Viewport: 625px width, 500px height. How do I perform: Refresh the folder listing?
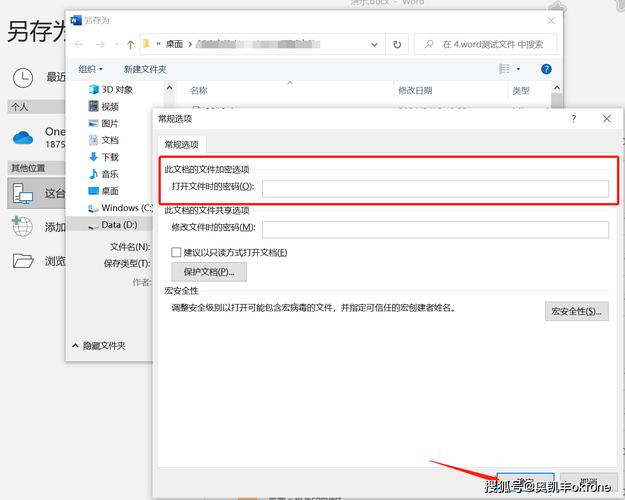397,44
